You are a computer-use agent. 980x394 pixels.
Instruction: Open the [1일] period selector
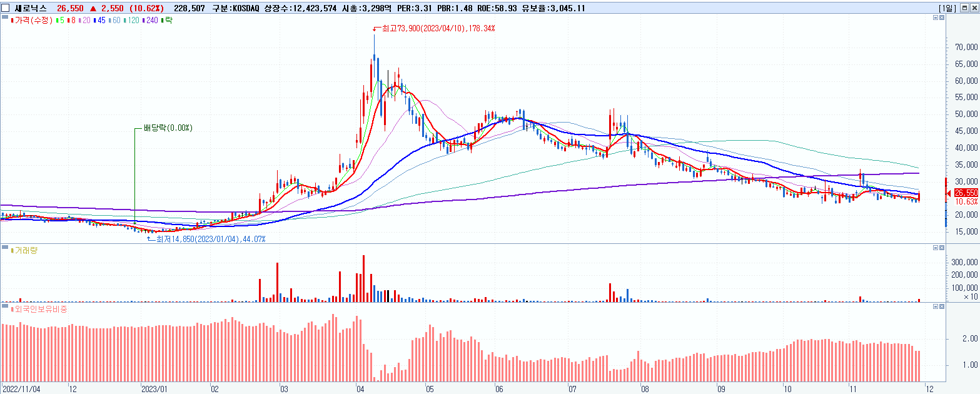coord(947,8)
